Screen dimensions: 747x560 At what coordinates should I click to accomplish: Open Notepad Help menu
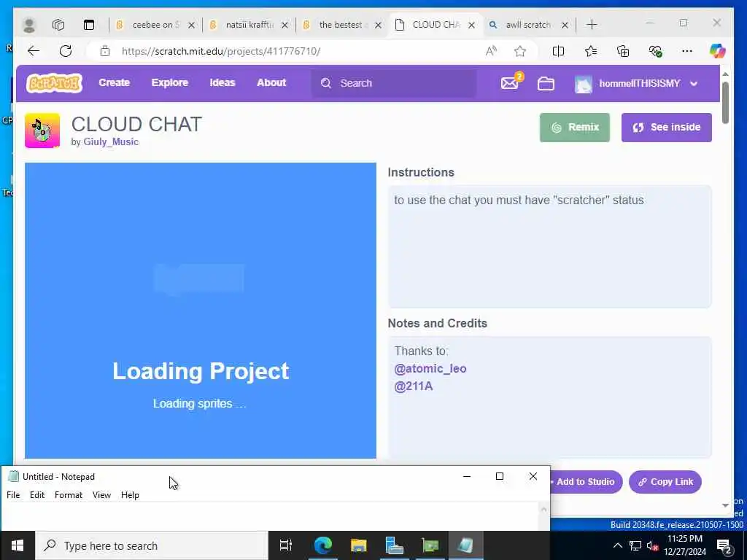[x=130, y=495]
